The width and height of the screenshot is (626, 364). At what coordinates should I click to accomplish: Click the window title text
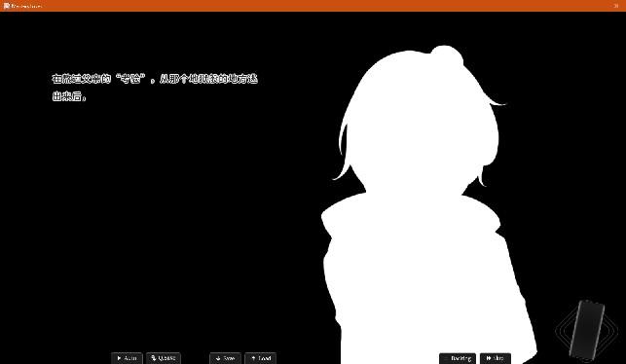pyautogui.click(x=26, y=6)
